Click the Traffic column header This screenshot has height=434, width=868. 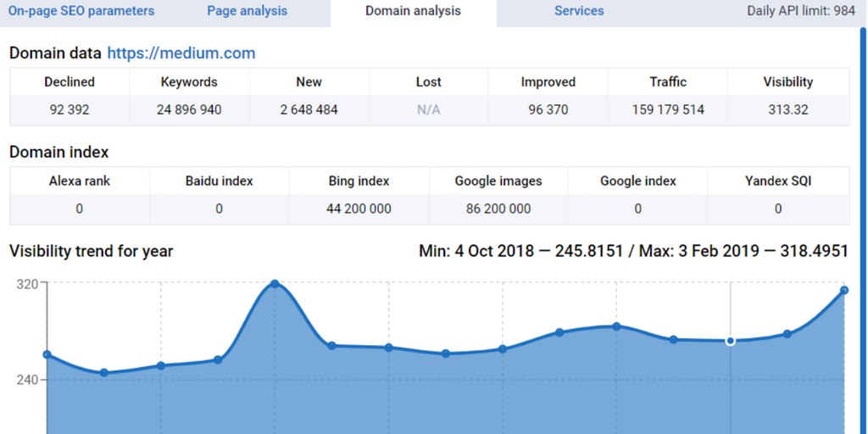668,82
